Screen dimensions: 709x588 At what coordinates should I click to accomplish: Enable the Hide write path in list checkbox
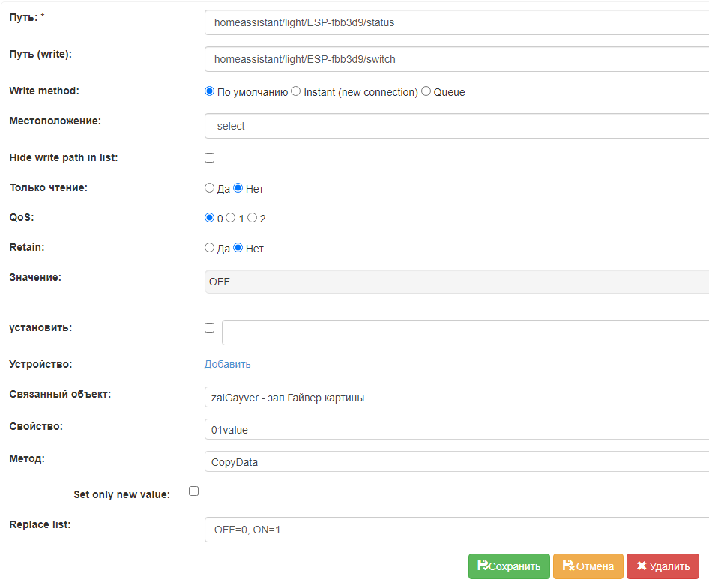click(209, 157)
